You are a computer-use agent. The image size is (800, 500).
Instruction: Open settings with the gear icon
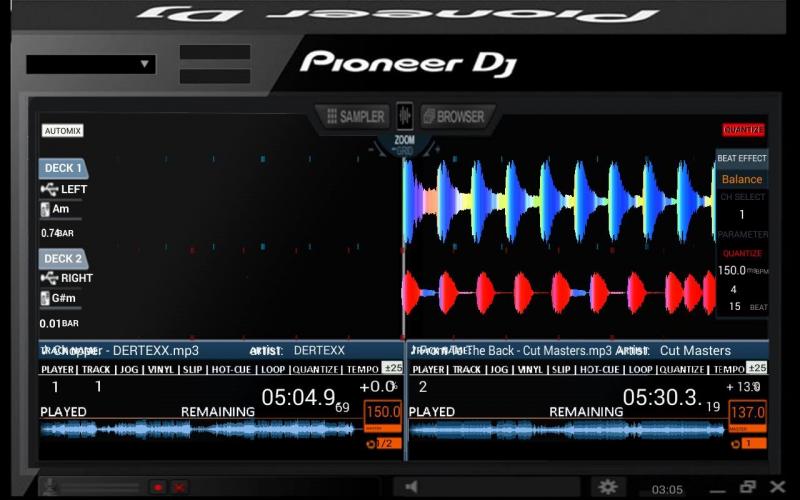click(607, 487)
